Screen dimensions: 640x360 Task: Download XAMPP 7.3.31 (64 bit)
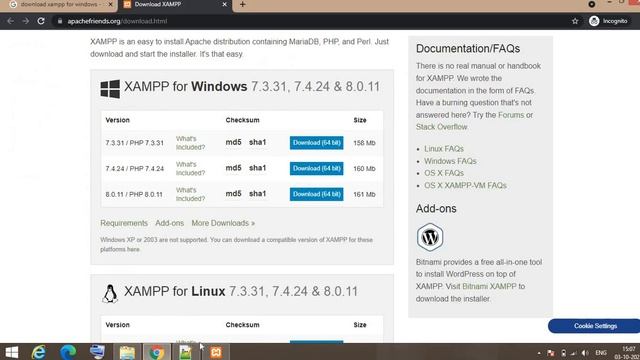pos(316,143)
